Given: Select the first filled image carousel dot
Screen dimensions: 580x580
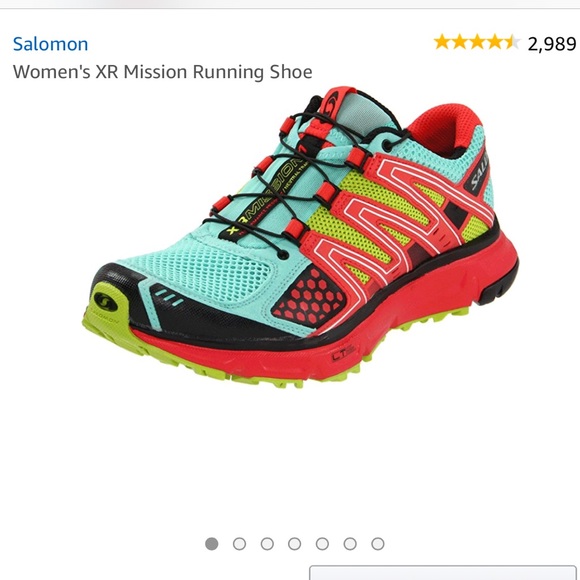Looking at the screenshot, I should (x=212, y=544).
